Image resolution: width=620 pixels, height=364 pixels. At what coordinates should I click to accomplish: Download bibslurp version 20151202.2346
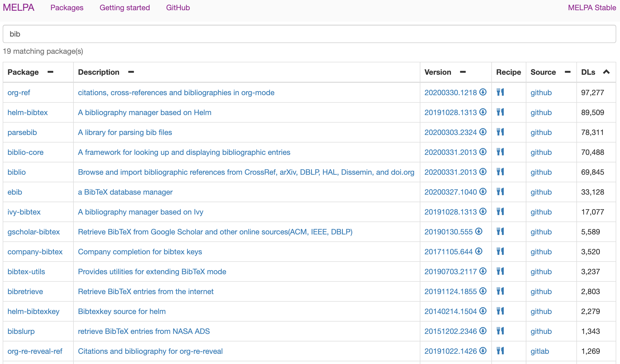point(455,331)
